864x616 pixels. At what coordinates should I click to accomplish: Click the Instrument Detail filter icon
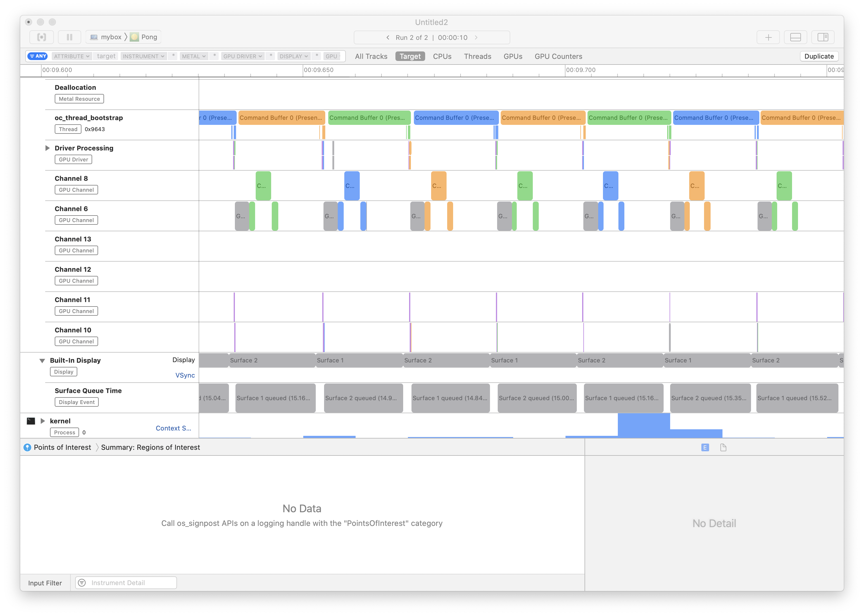(82, 583)
